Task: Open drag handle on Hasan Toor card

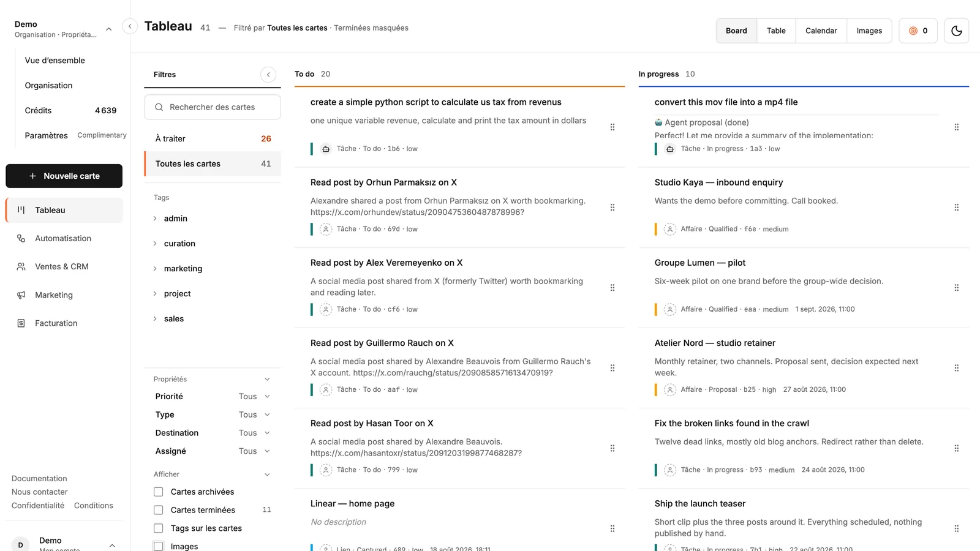Action: click(612, 448)
